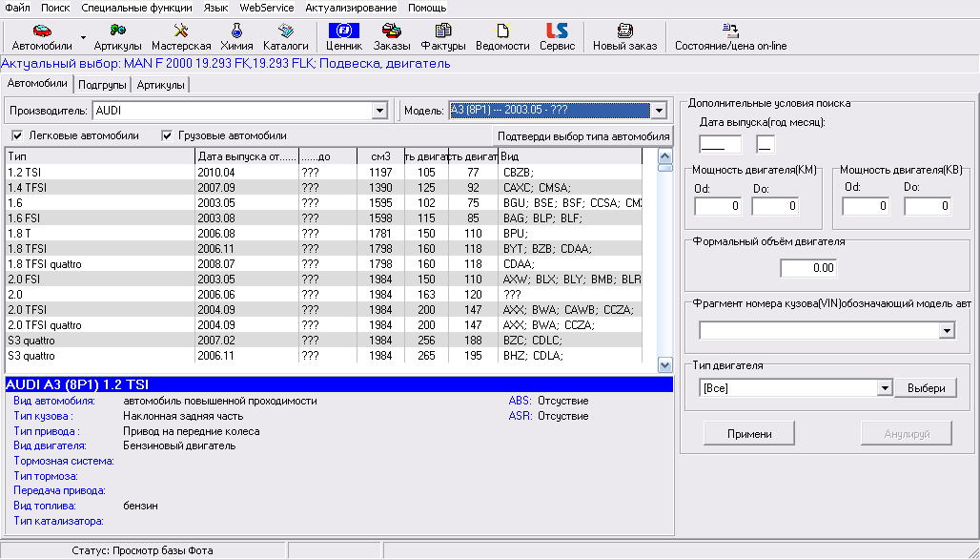Click the blue Актуальный выбор text line
Image resolution: width=980 pixels, height=559 pixels.
coord(226,64)
